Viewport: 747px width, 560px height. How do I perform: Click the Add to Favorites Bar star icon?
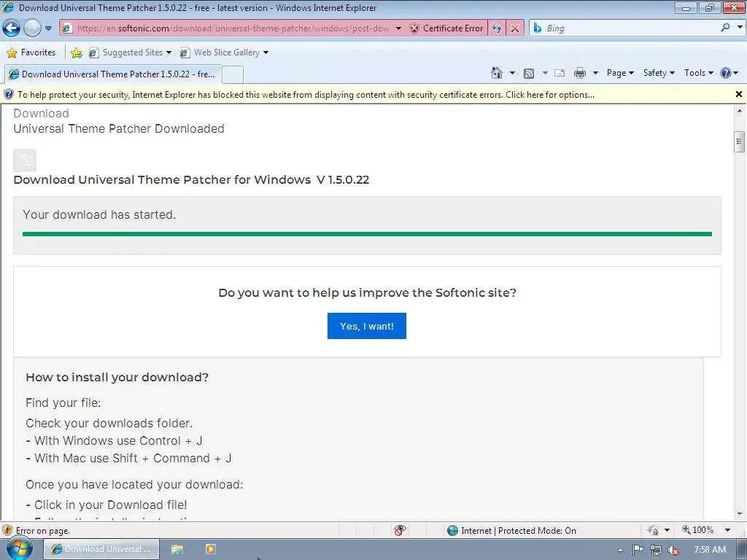[x=76, y=52]
